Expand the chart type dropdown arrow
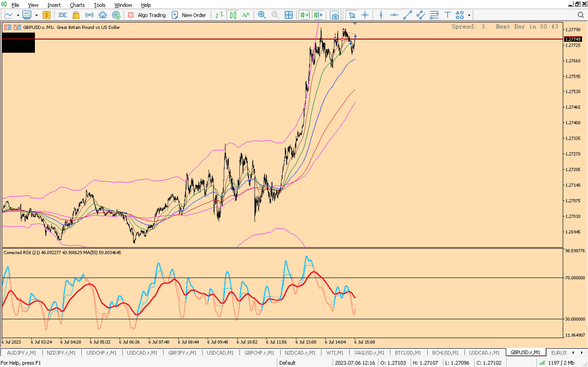 [18, 15]
